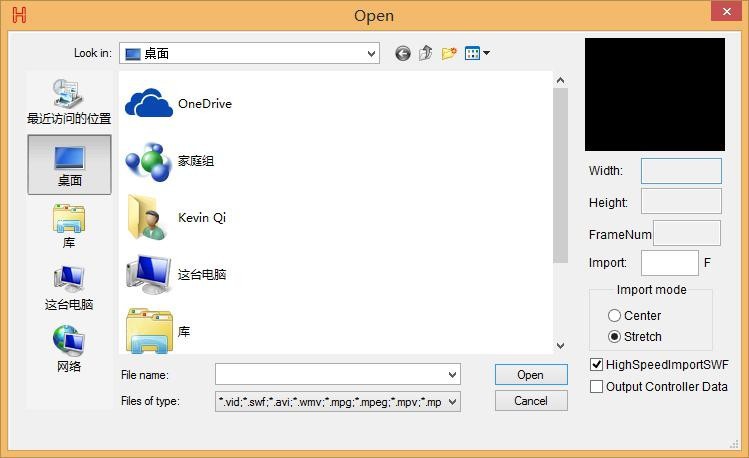Open This PC (这台电脑) in places sidebar
This screenshot has width=749, height=458.
(x=69, y=288)
